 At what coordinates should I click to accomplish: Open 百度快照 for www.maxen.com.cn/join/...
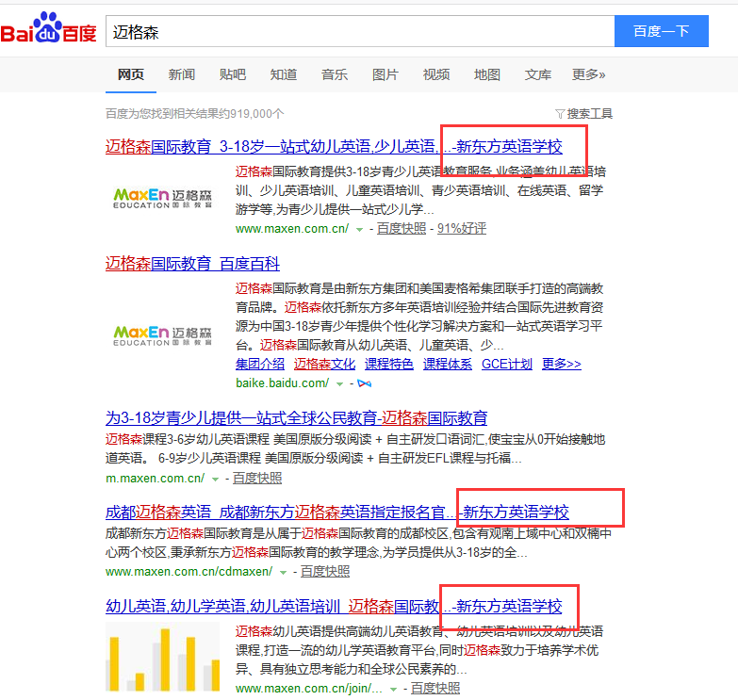pyautogui.click(x=435, y=689)
